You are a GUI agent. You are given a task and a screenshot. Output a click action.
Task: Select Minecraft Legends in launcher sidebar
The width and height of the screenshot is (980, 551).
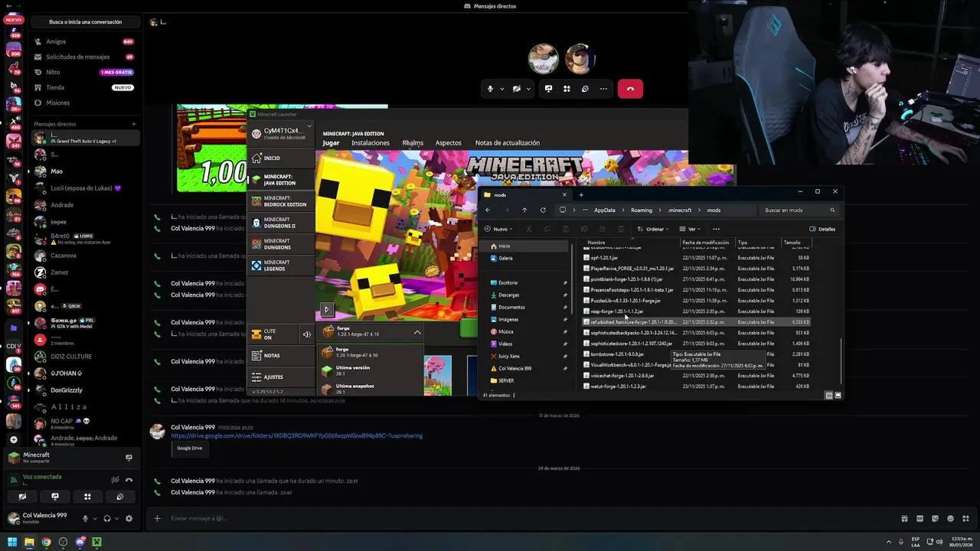point(280,266)
